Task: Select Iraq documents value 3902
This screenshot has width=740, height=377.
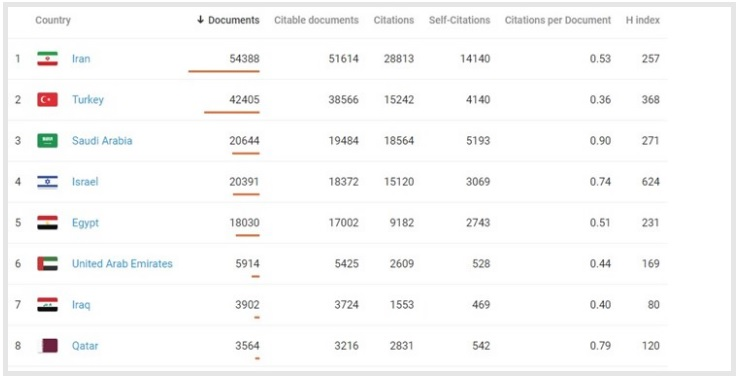Action: point(247,305)
